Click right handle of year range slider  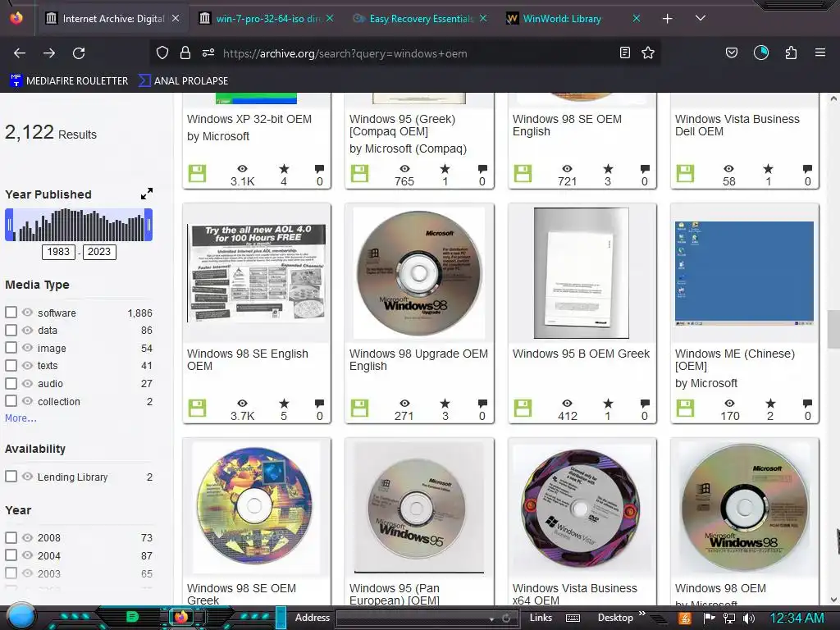[149, 225]
